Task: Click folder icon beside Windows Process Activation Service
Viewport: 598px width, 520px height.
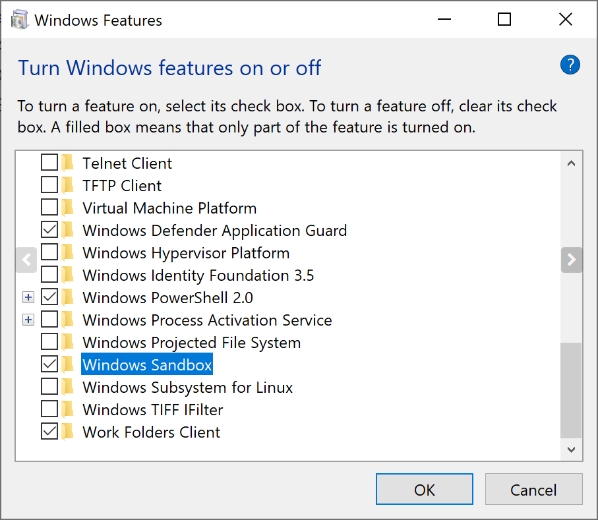Action: pos(68,320)
